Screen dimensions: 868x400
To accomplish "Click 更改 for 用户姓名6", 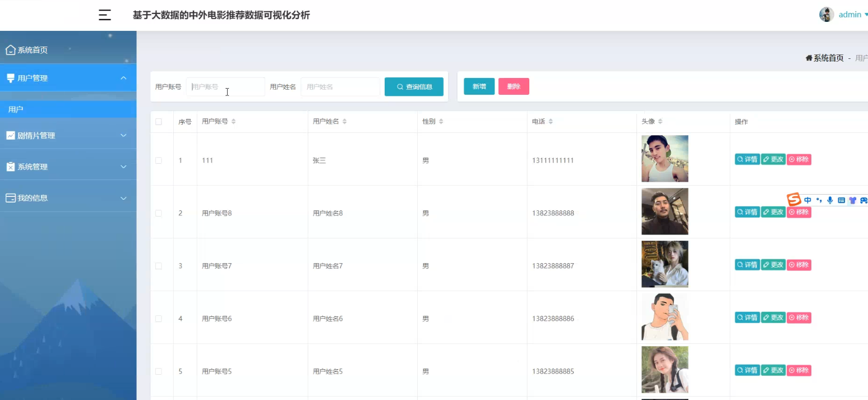I will (773, 318).
